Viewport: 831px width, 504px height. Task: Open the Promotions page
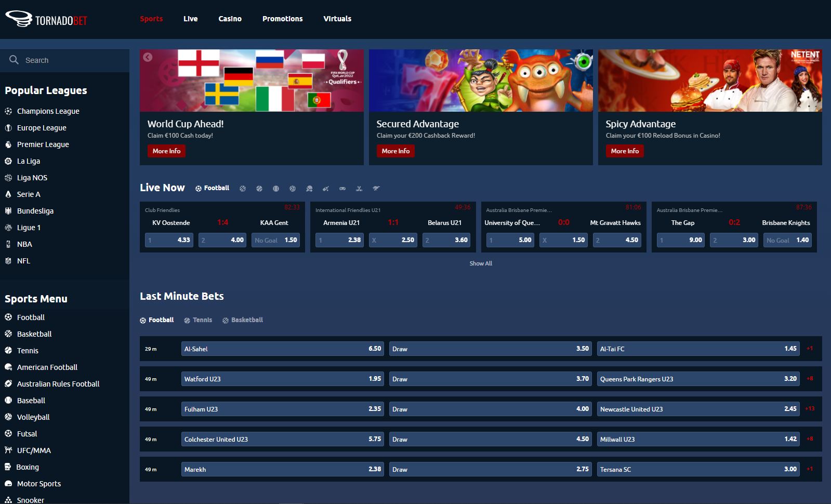pyautogui.click(x=282, y=19)
